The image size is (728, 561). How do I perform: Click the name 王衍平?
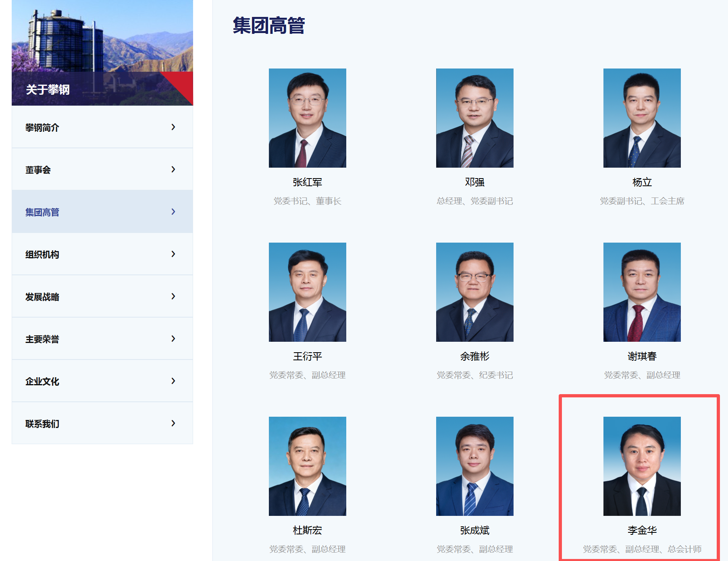click(308, 357)
